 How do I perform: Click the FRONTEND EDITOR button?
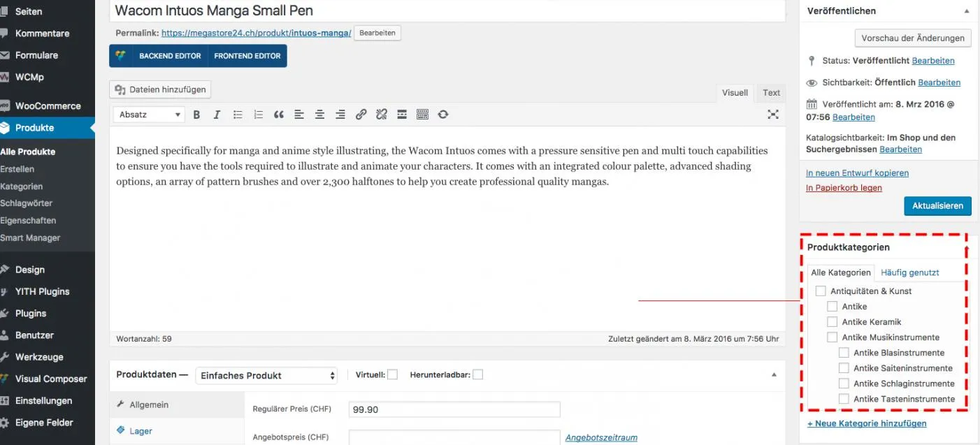pos(247,56)
